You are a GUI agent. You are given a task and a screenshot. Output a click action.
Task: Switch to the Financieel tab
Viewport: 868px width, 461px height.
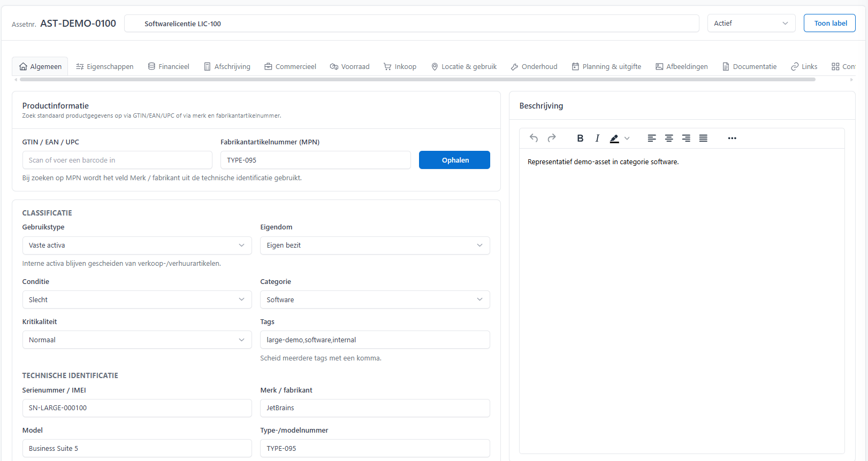tap(169, 66)
